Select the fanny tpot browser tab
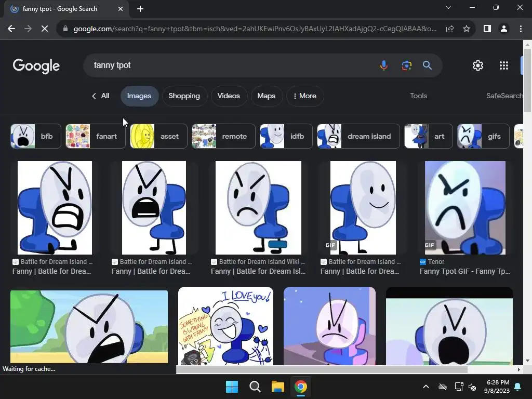Screen dimensions: 532x399 [x=66, y=9]
